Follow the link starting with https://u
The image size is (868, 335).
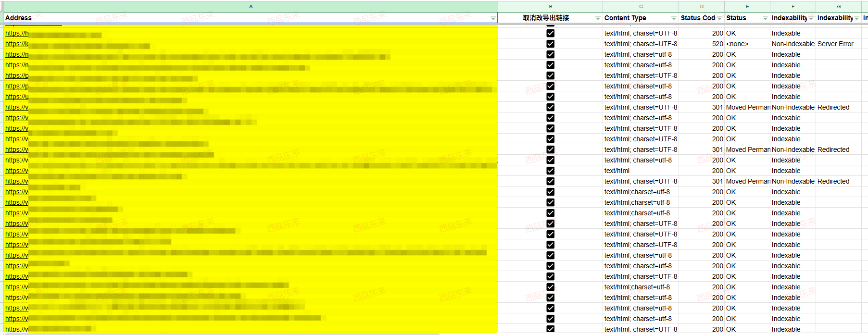tap(16, 97)
